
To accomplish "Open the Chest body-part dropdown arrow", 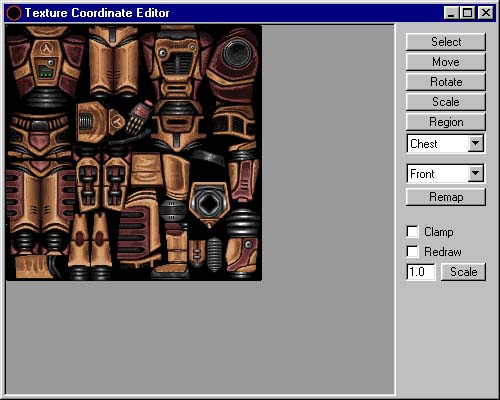I will pyautogui.click(x=476, y=144).
